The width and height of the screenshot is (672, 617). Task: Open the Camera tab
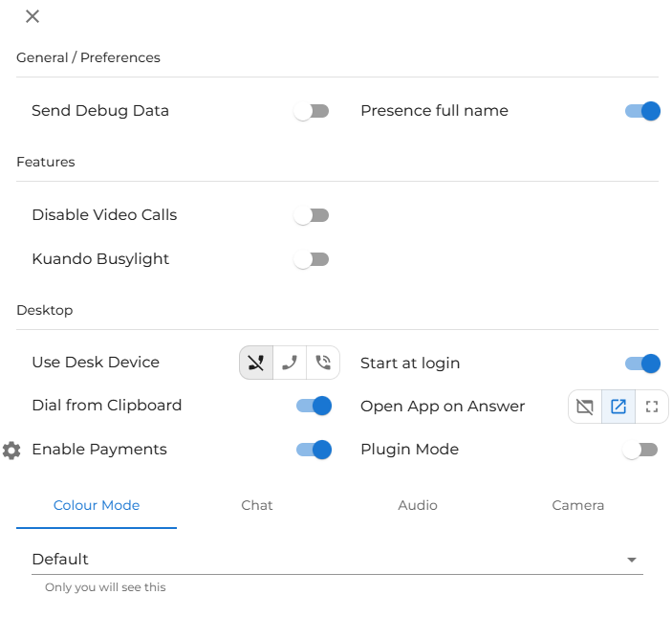click(x=577, y=505)
